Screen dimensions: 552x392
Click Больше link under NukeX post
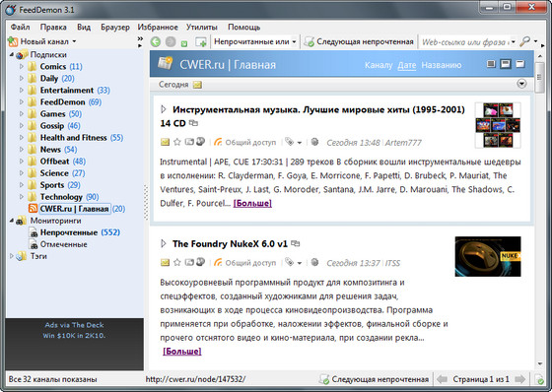pyautogui.click(x=182, y=352)
